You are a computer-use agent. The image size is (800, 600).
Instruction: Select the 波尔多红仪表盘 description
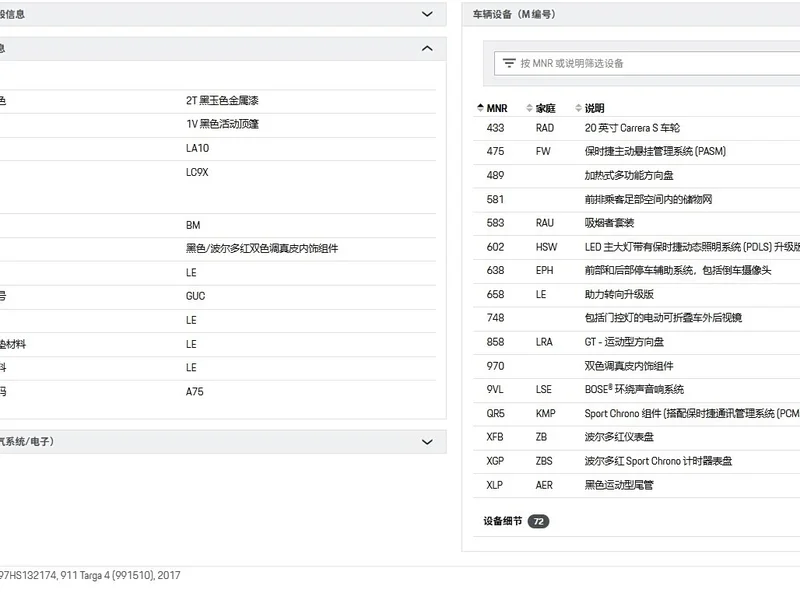[x=619, y=437]
